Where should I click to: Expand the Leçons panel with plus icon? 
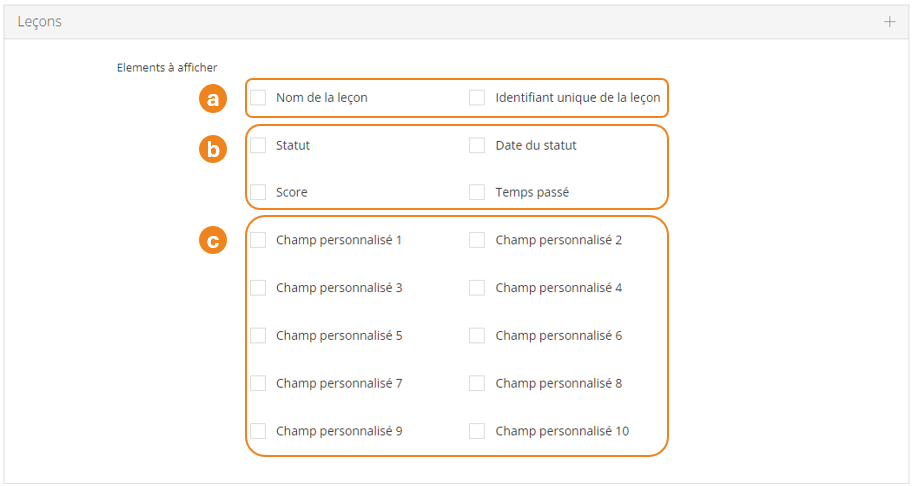(x=889, y=22)
